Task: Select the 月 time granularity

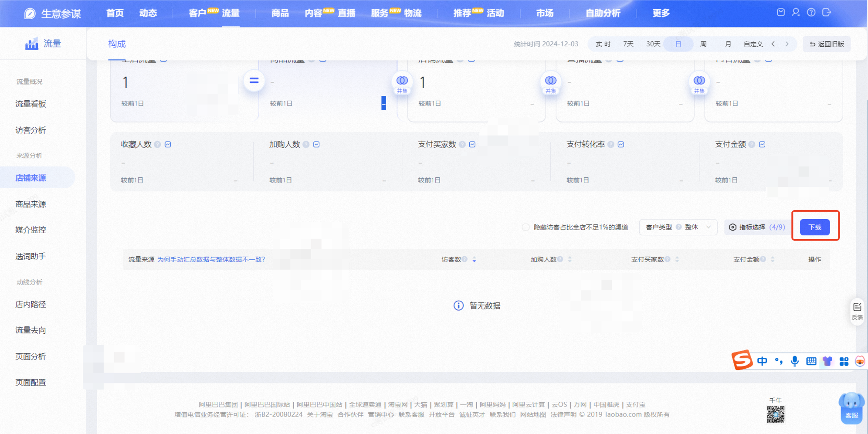Action: point(728,44)
